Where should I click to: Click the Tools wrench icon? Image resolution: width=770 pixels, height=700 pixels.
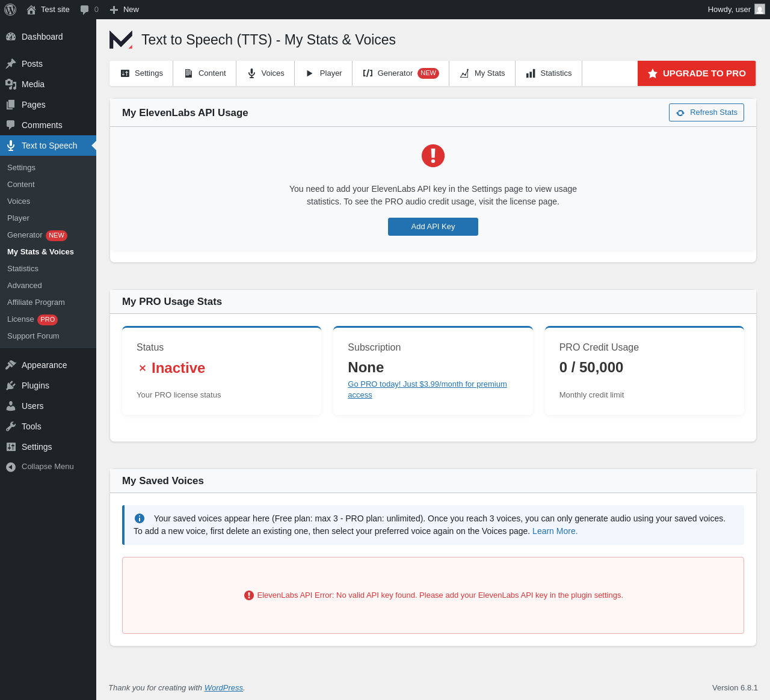[x=11, y=426]
